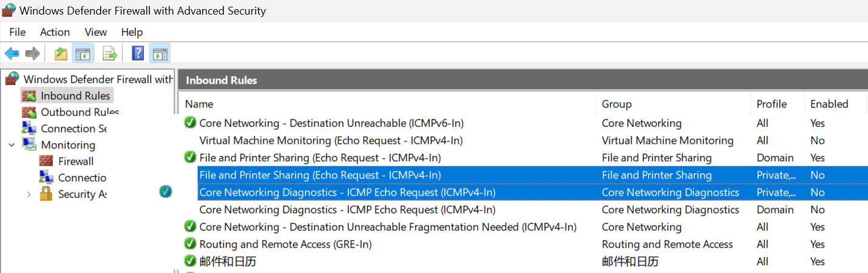Click the Export List toolbar icon
This screenshot has width=868, height=273.
[x=110, y=53]
